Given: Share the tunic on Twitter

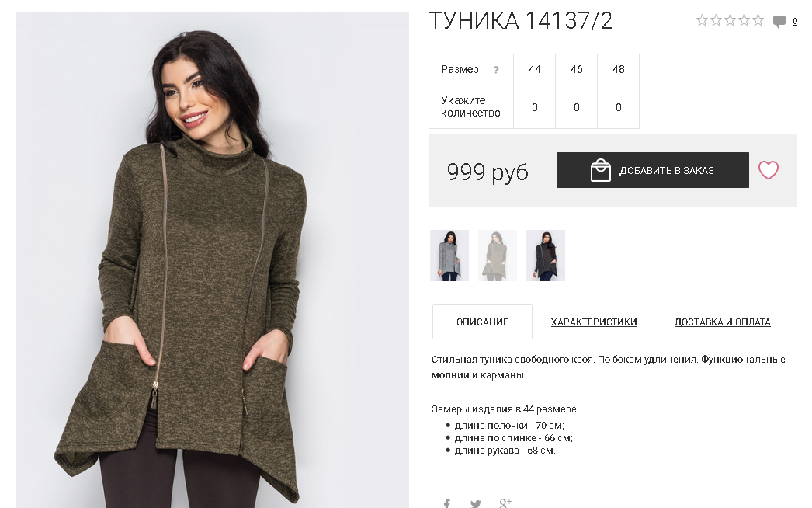Looking at the screenshot, I should 475,503.
